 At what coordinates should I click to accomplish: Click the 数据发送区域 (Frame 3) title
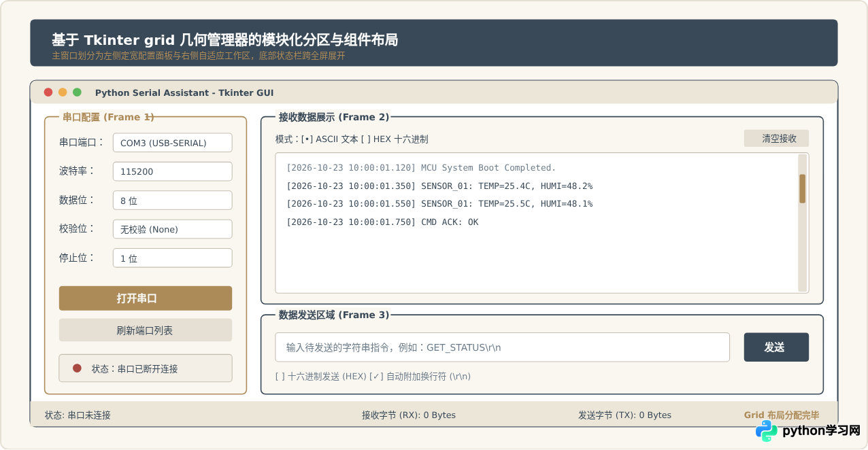333,315
